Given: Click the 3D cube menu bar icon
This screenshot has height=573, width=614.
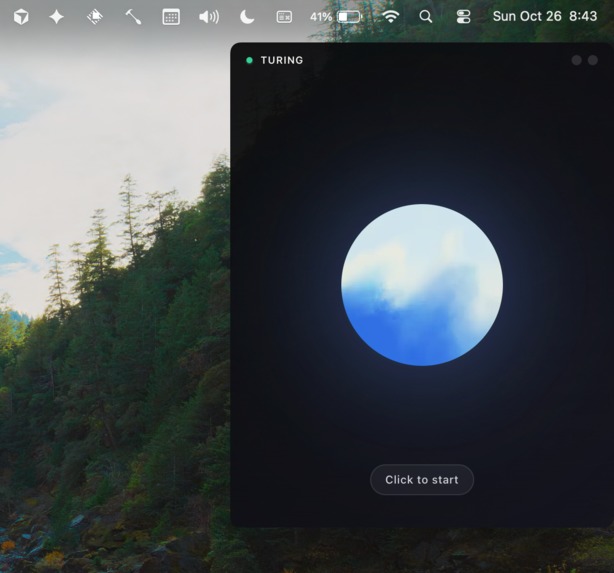Looking at the screenshot, I should [x=21, y=17].
